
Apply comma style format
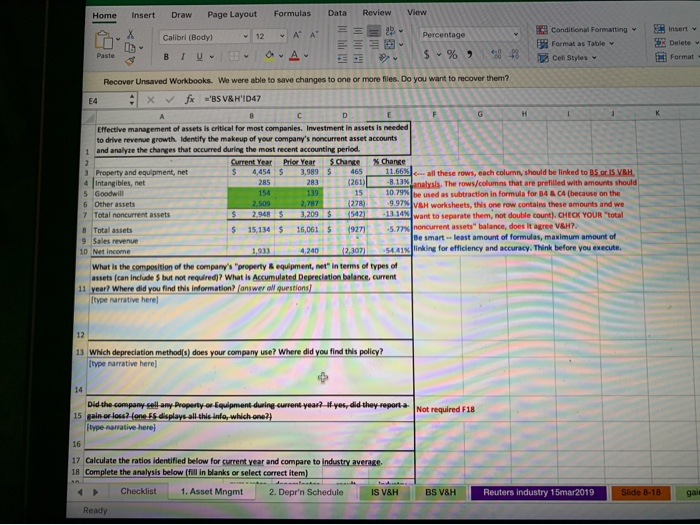click(470, 54)
